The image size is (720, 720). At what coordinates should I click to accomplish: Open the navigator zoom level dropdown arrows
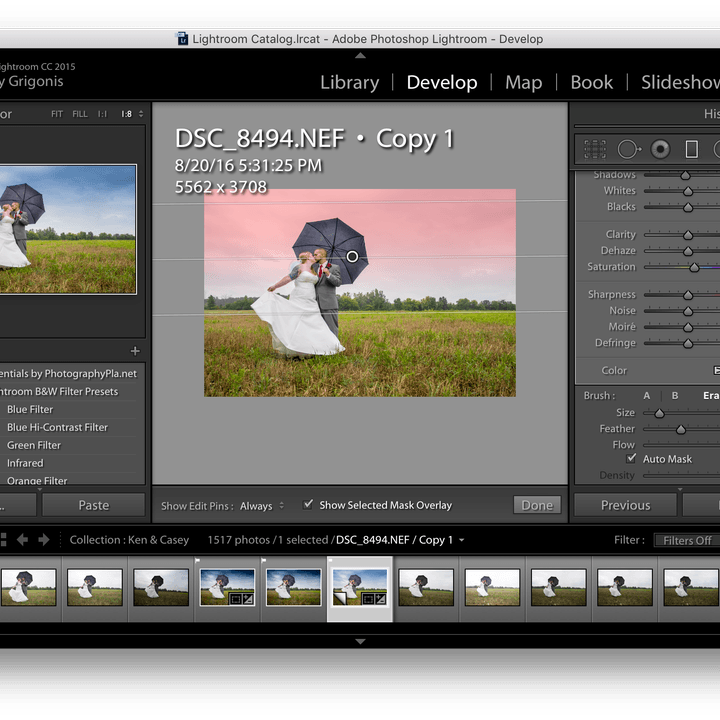click(x=141, y=114)
